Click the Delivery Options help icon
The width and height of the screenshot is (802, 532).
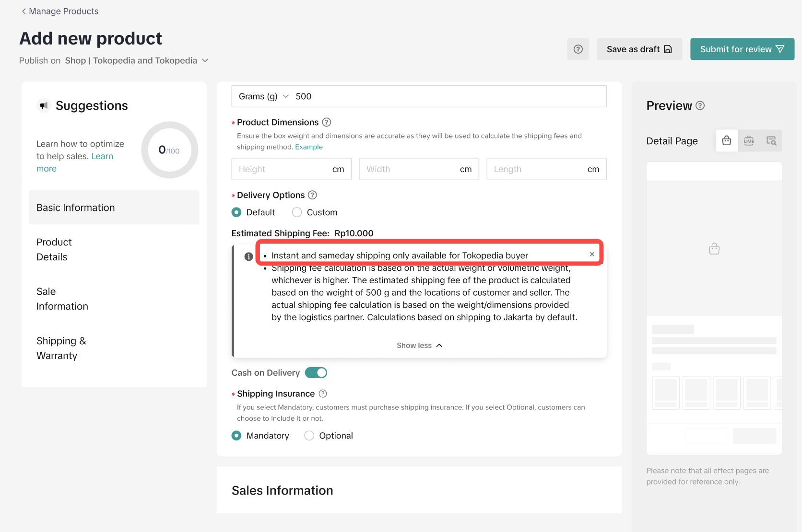[x=312, y=195]
